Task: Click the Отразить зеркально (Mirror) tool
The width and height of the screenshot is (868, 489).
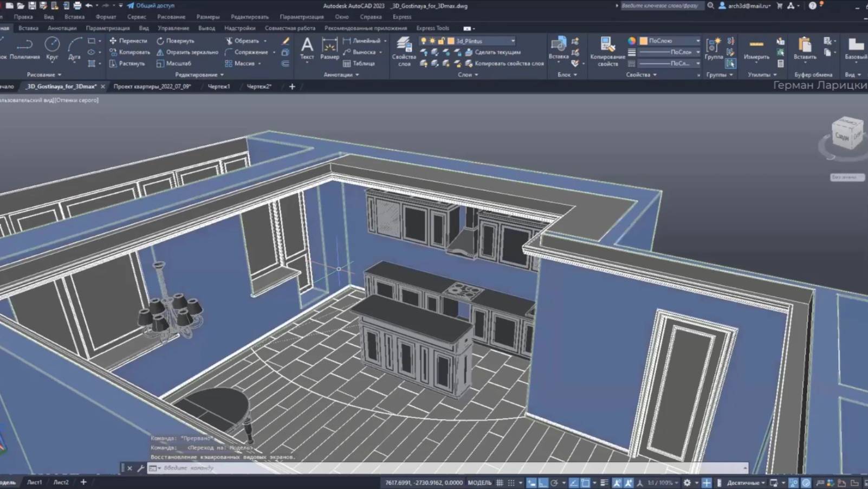Action: click(x=188, y=53)
